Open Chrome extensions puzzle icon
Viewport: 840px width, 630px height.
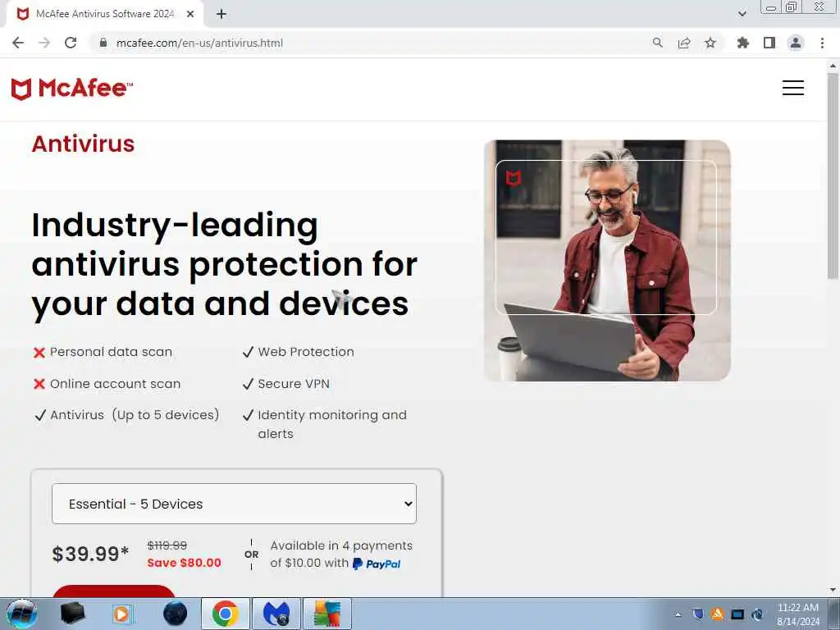coord(743,43)
